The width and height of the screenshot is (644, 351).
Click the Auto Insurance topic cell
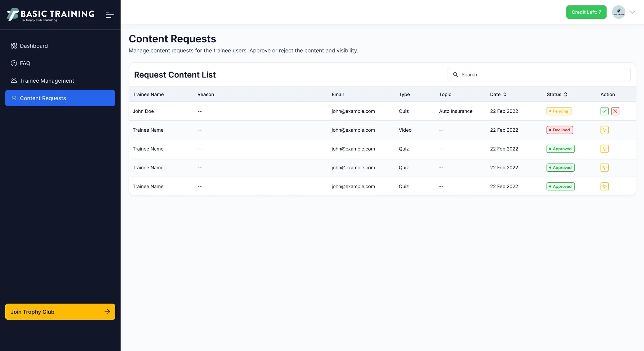coord(456,111)
